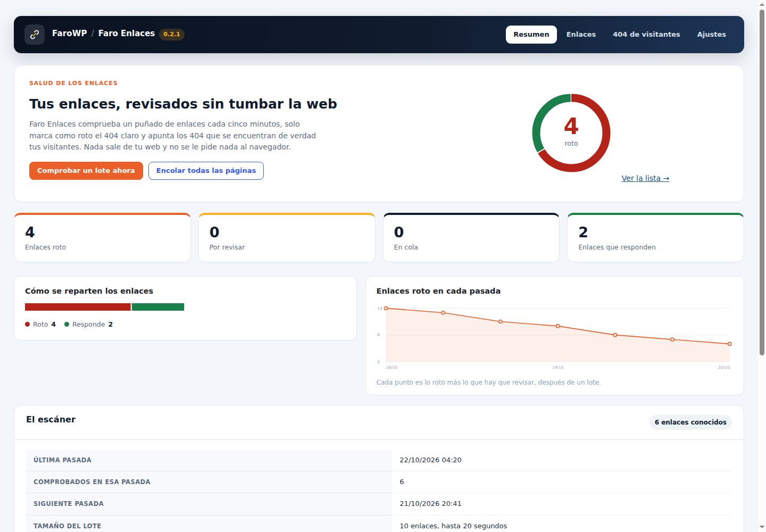Select the En cola stat card
The image size is (766, 532).
[471, 237]
